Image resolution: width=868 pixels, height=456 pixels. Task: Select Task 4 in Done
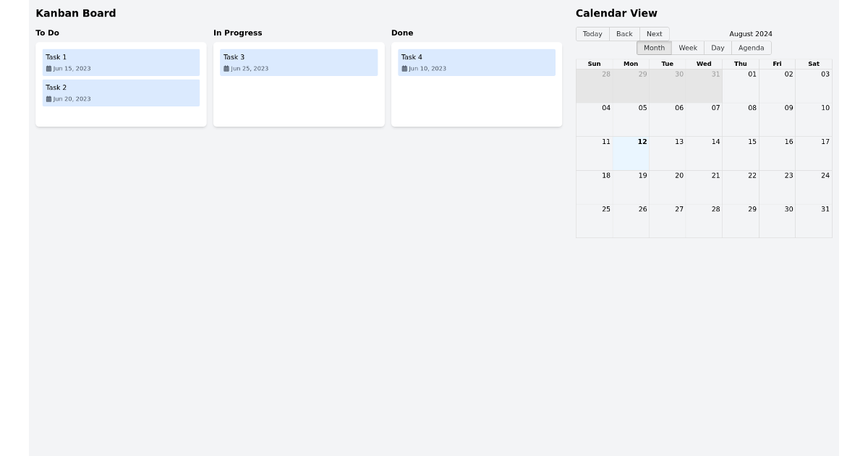point(477,62)
